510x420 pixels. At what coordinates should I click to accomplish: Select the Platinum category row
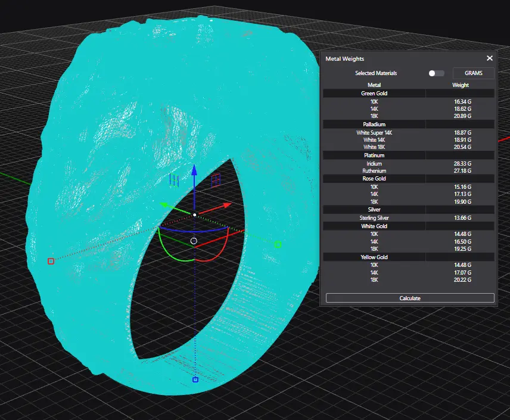tap(374, 155)
